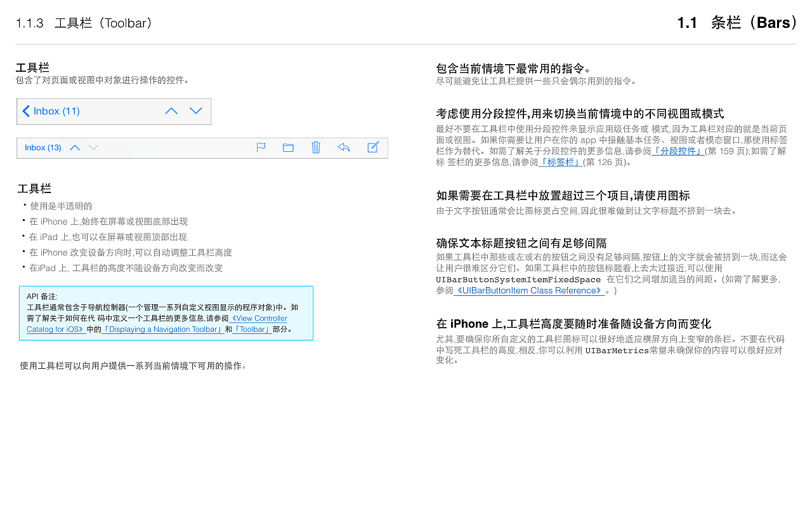The width and height of the screenshot is (812, 508).
Task: Open the UIBarButtonItem Class Reference link
Action: point(529,290)
